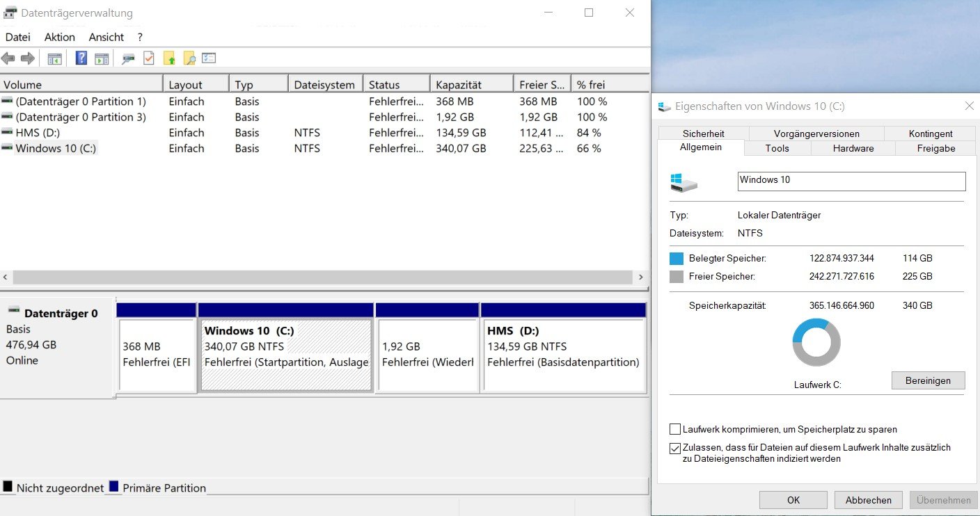Select the 1,92 GB recovery partition block
Screen dimensions: 980x516
pos(427,346)
